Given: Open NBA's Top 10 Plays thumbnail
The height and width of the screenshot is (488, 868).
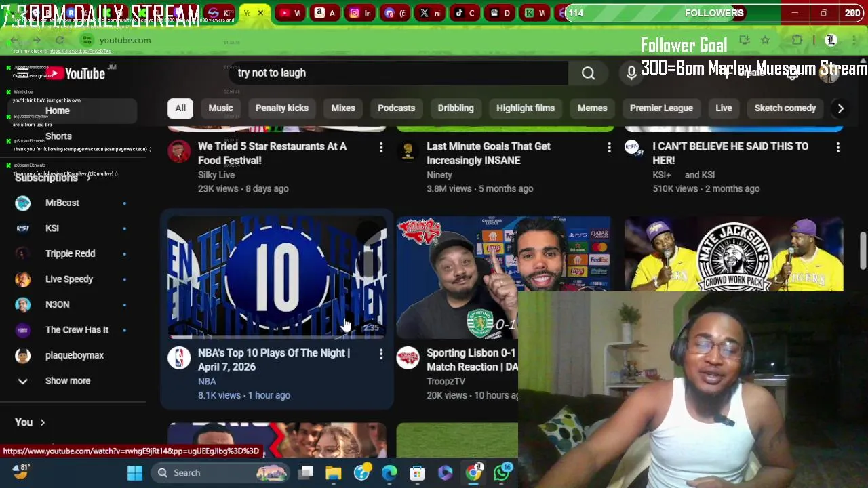Looking at the screenshot, I should point(277,277).
